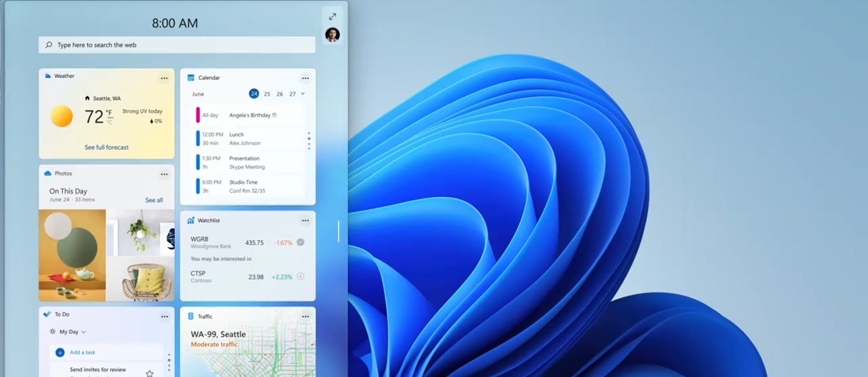Image resolution: width=868 pixels, height=377 pixels.
Task: Click the 435.75 WGRB price
Action: 254,243
